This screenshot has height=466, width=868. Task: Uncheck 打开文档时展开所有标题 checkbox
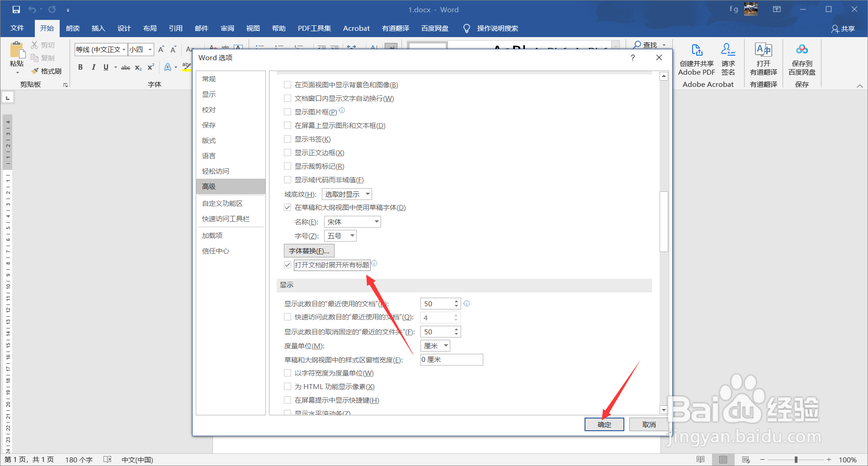pyautogui.click(x=288, y=265)
